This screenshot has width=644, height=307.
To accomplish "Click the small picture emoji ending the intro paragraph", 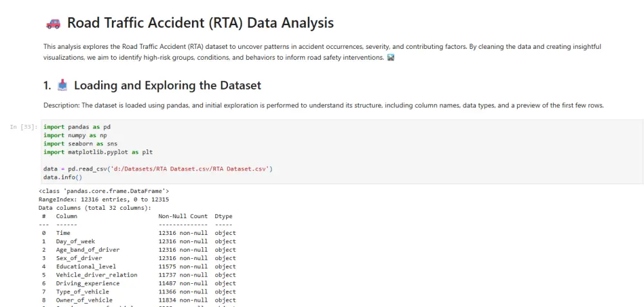I will (x=390, y=57).
